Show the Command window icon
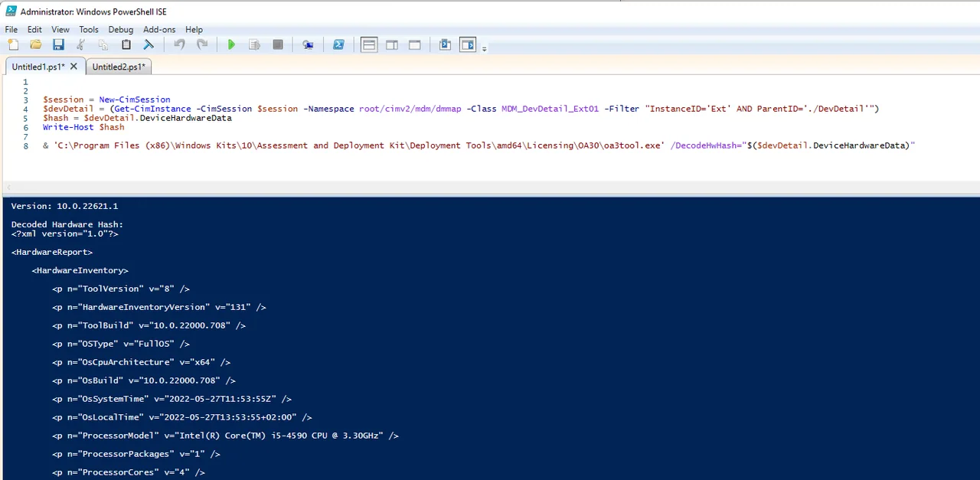Screen dimensions: 980x480 coord(445,45)
